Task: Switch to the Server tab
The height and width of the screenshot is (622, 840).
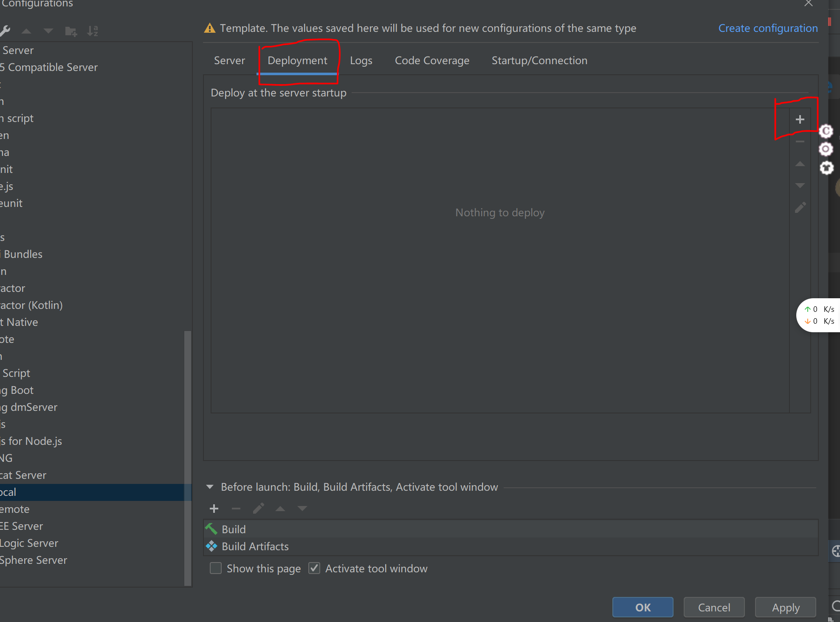Action: point(229,61)
